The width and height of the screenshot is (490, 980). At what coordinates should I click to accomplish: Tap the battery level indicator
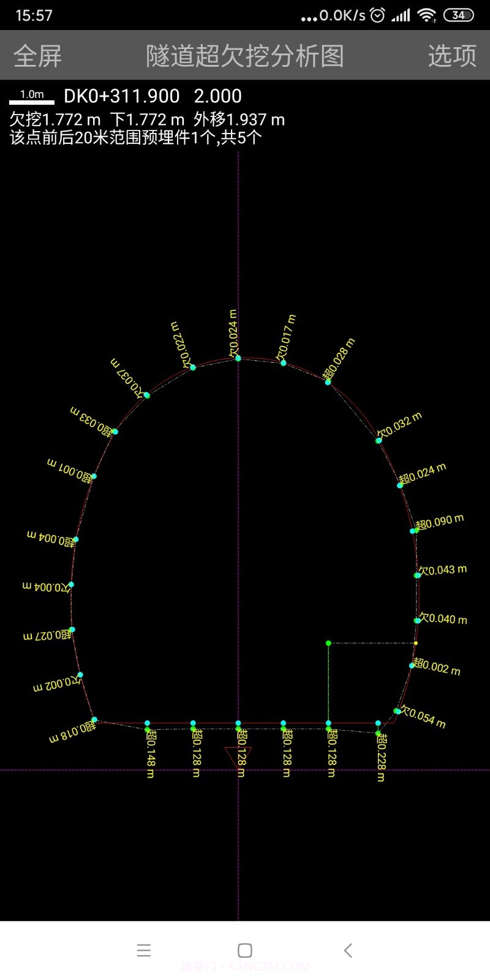pyautogui.click(x=458, y=15)
